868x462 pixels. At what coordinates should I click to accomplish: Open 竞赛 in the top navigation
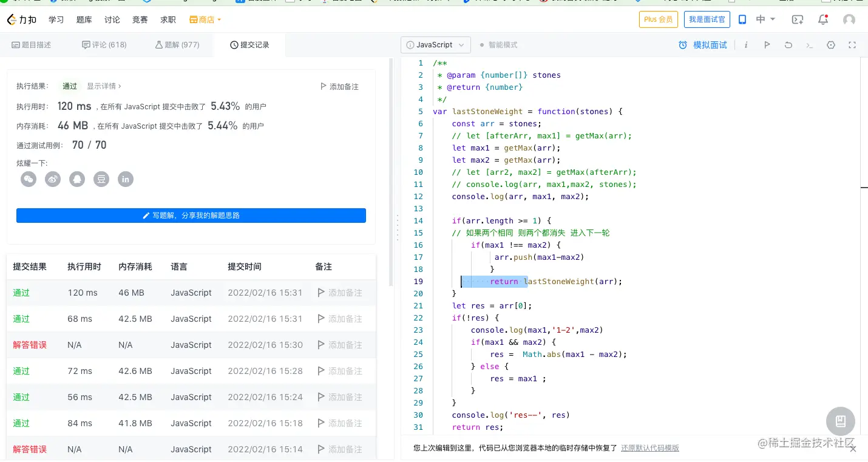(x=140, y=20)
